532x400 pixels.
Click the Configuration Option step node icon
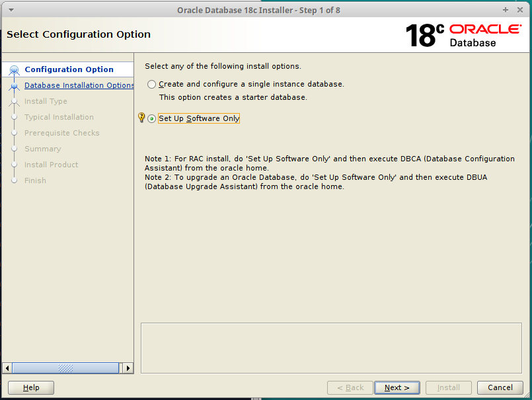15,70
